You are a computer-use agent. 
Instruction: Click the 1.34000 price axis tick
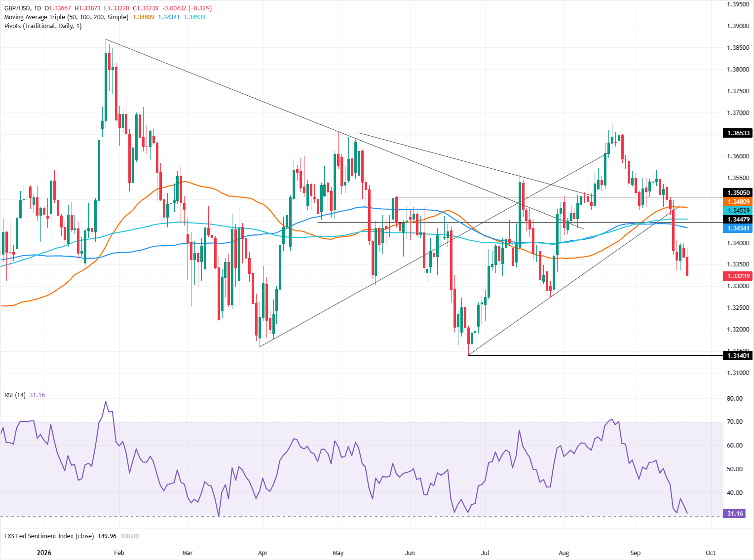(738, 243)
